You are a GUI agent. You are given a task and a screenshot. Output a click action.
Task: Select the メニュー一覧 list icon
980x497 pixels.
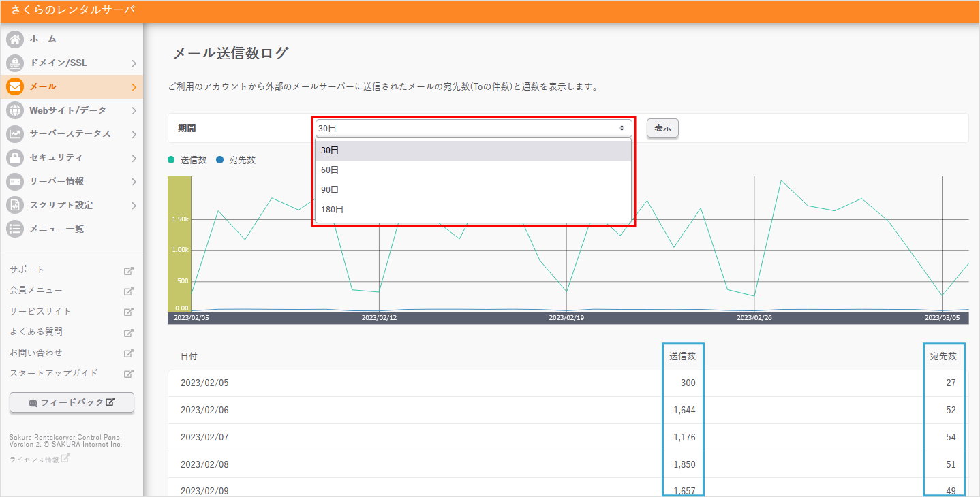pyautogui.click(x=15, y=228)
